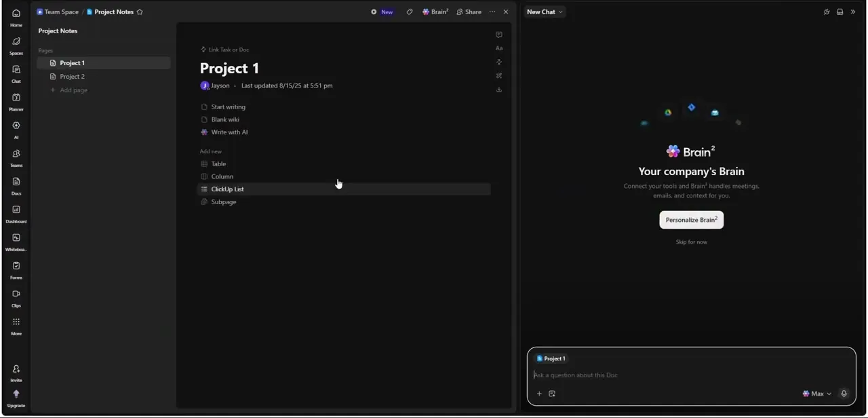Open the New Chat dropdown
The image size is (868, 418).
545,12
